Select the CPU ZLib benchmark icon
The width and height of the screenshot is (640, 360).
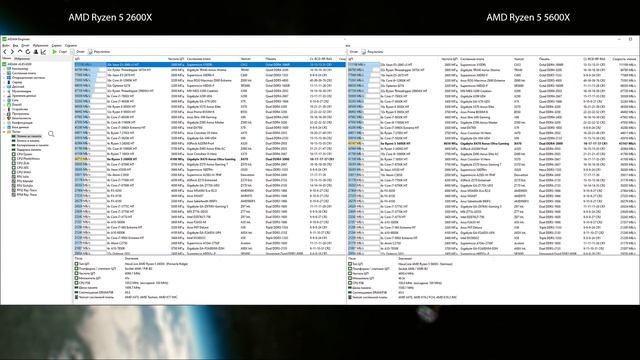13,163
